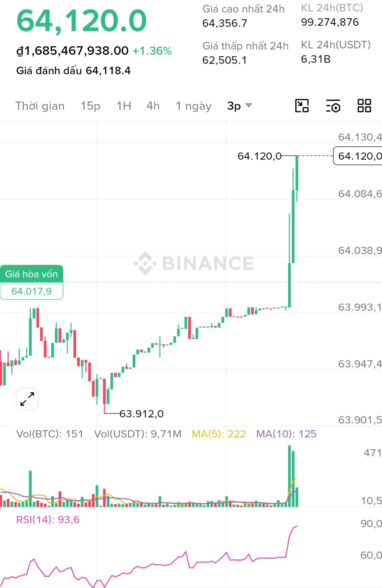Select the 3p interval option

(234, 106)
